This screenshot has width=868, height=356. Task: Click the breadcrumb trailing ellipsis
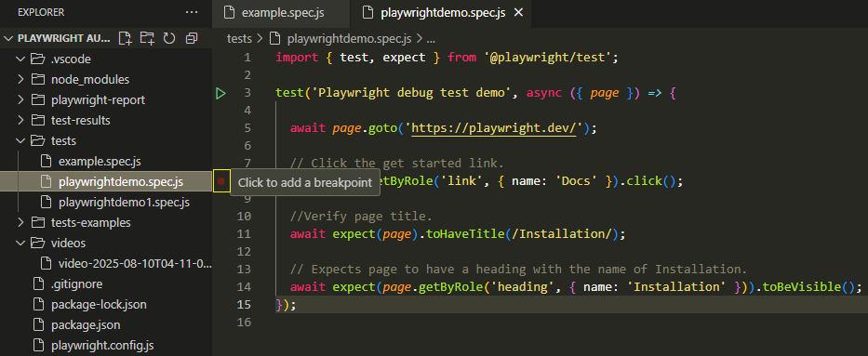pos(430,39)
